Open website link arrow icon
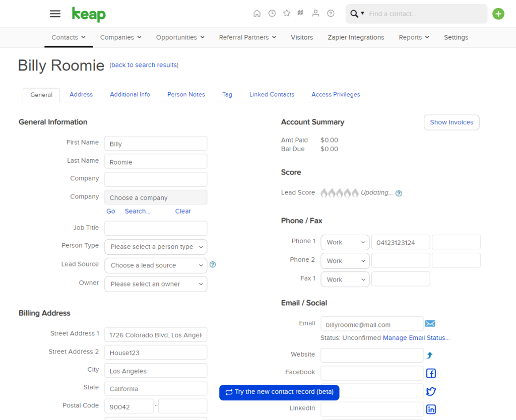This screenshot has width=516, height=420. point(429,355)
